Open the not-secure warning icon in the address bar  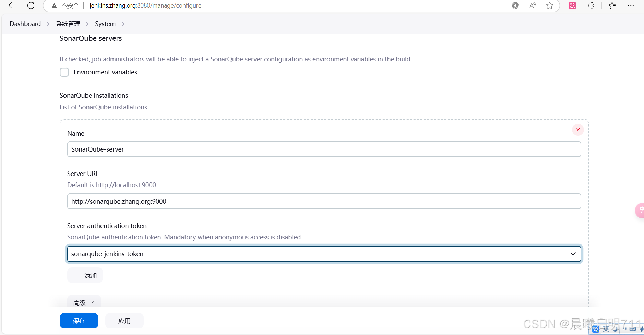(x=54, y=5)
